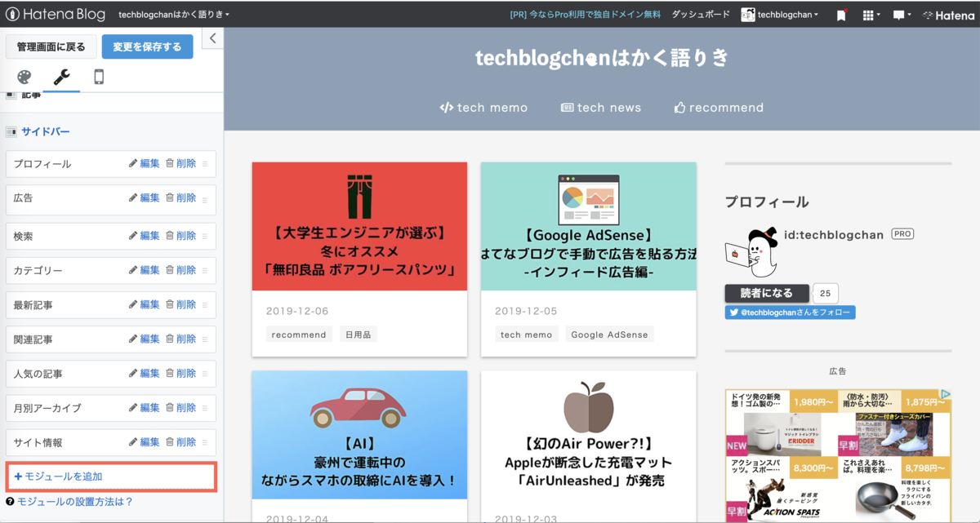
Task: Open techblogchanはかく語りき blog dropdown
Action: click(x=174, y=15)
